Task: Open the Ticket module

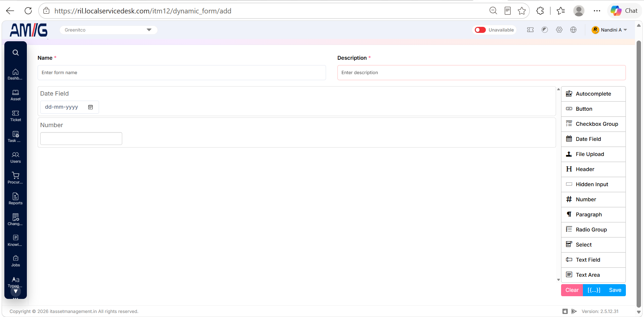Action: [15, 116]
